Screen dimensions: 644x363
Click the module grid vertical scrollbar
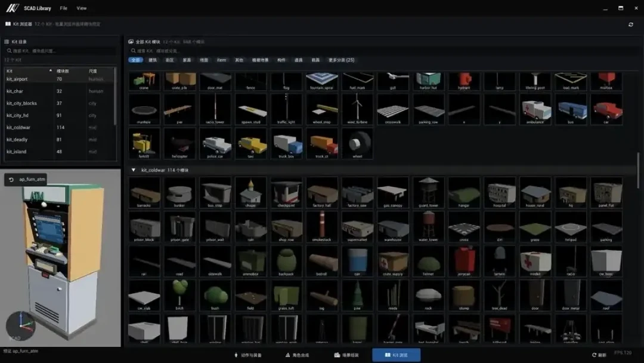(638, 171)
